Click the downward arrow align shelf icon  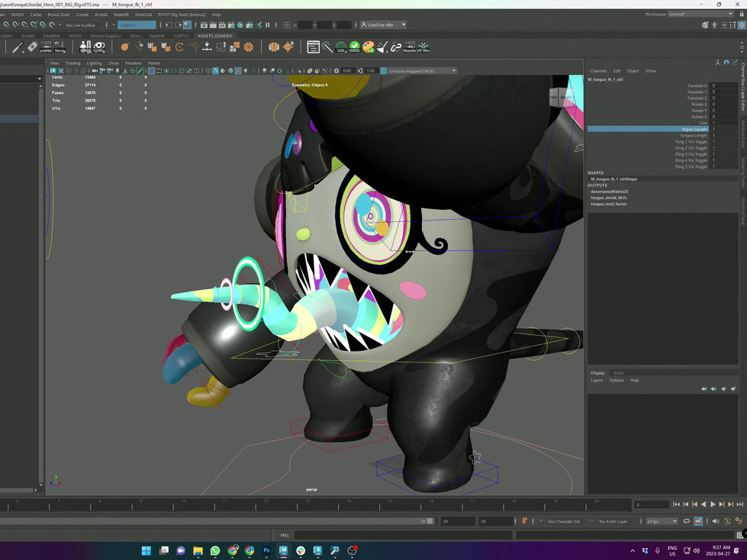coord(208,47)
